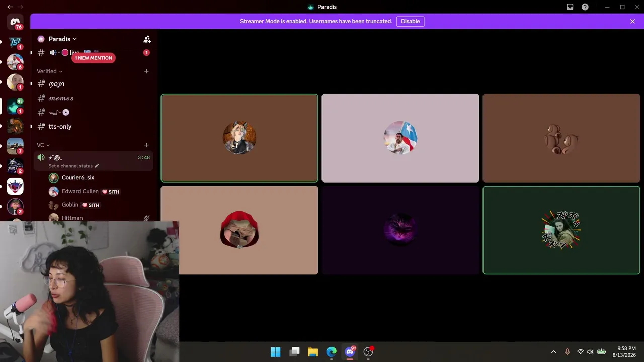
Task: Click user Goblin in voice list
Action: pos(70,205)
